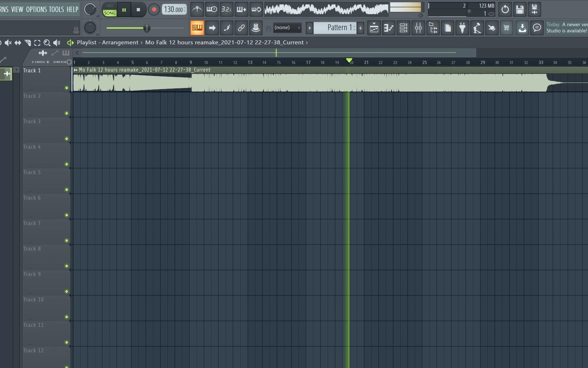Image resolution: width=588 pixels, height=368 pixels.
Task: Open the TOOLS menu
Action: point(56,9)
